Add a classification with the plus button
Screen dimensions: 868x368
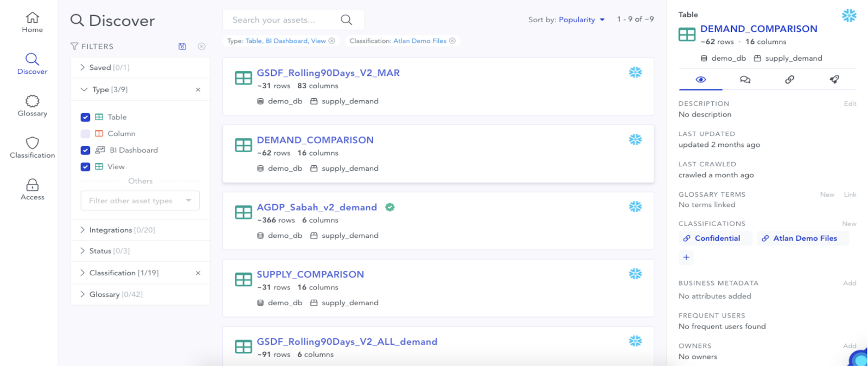686,257
